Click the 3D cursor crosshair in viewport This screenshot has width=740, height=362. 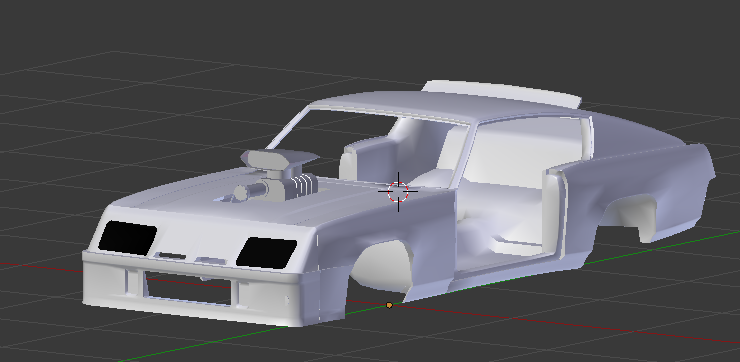coord(398,192)
